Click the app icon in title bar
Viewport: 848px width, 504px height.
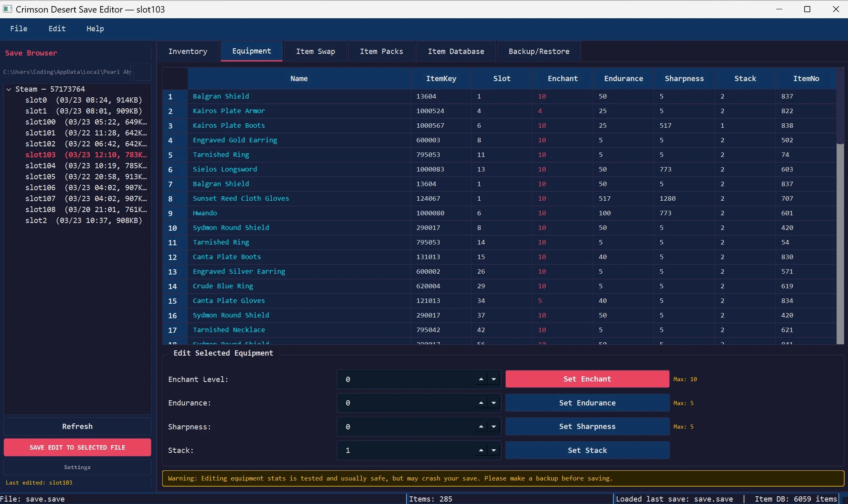(x=7, y=9)
